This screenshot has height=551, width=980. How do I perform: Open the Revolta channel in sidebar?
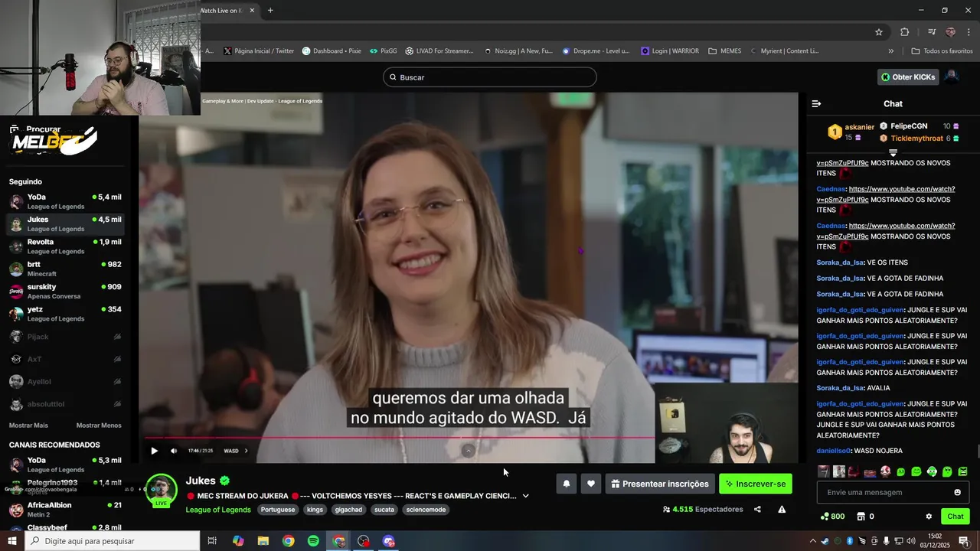(65, 246)
